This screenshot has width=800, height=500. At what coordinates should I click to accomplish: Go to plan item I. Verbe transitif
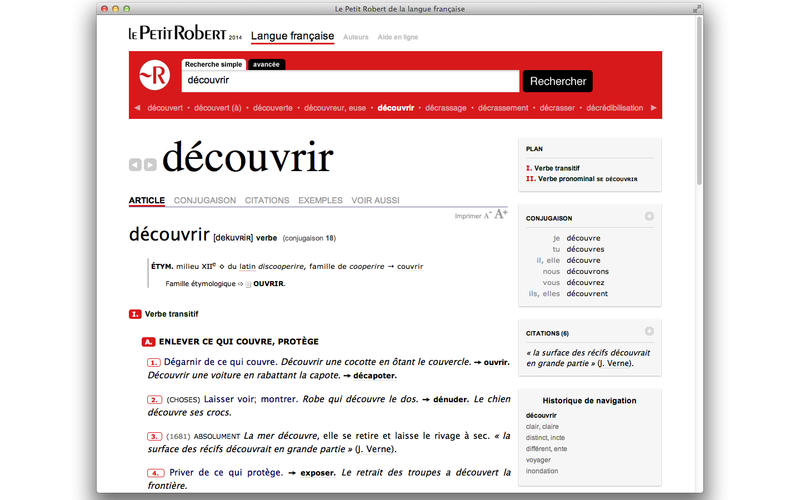(553, 168)
